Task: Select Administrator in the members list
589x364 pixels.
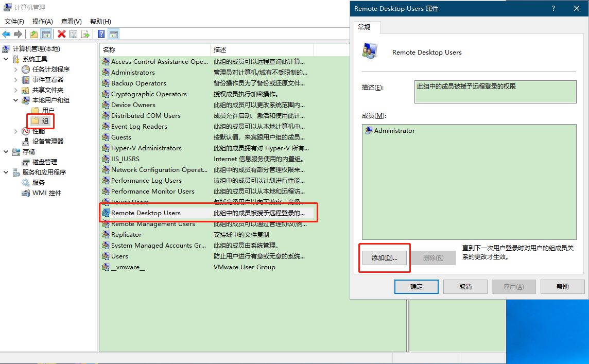Action: coord(394,131)
